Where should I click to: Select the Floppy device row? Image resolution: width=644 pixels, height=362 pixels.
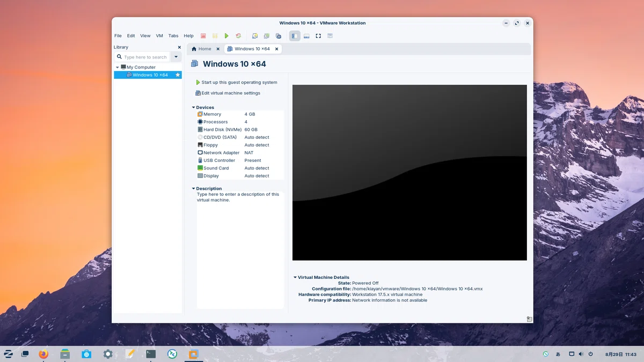click(240, 145)
